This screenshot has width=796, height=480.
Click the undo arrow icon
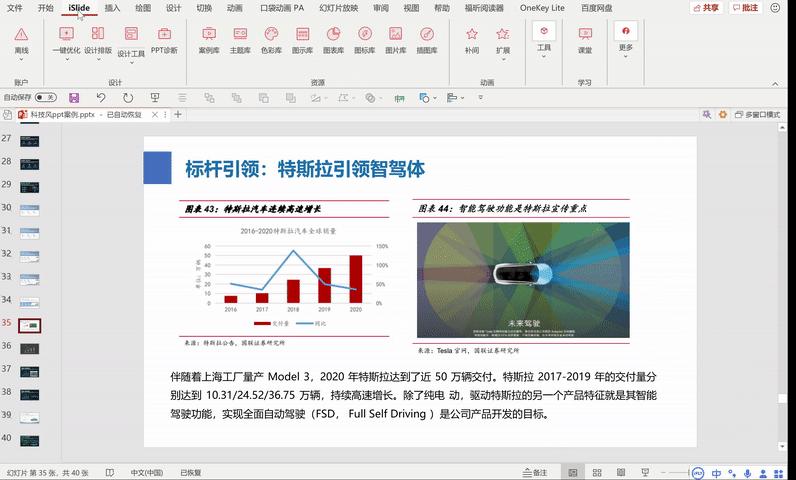pyautogui.click(x=101, y=98)
